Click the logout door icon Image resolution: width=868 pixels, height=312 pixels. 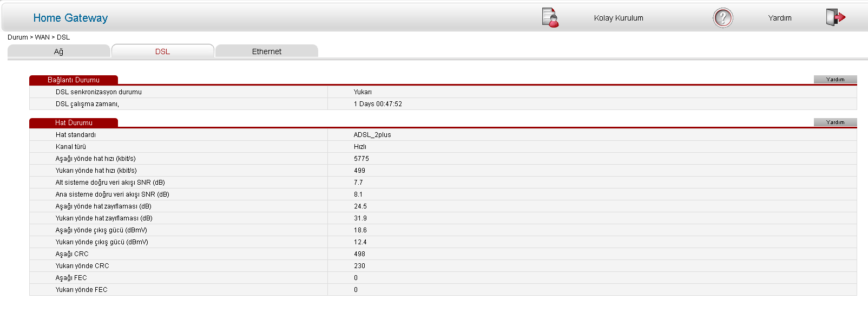pos(835,17)
